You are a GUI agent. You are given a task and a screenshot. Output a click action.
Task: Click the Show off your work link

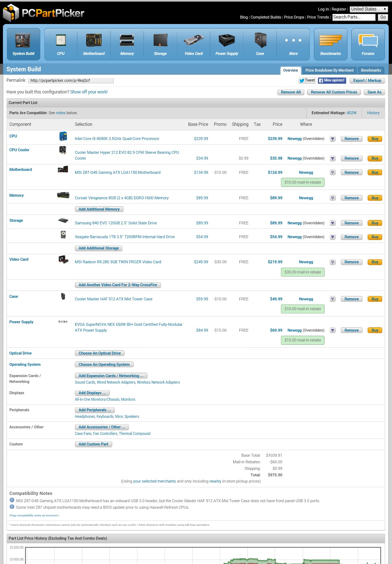click(89, 92)
